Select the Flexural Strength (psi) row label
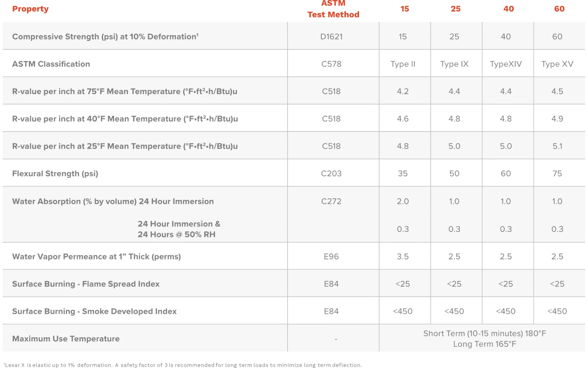The image size is (588, 368). point(55,173)
